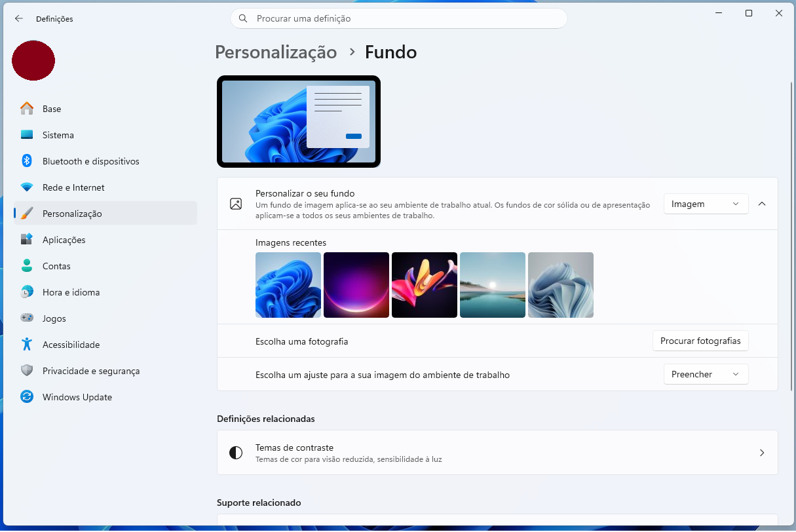Select the blue bloom wallpaper thumbnail
This screenshot has width=796, height=532.
click(x=288, y=285)
